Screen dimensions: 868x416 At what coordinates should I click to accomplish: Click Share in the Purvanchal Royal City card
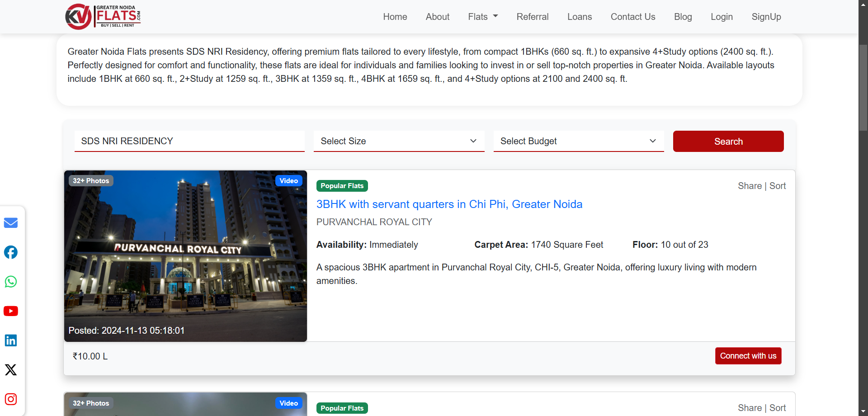750,186
